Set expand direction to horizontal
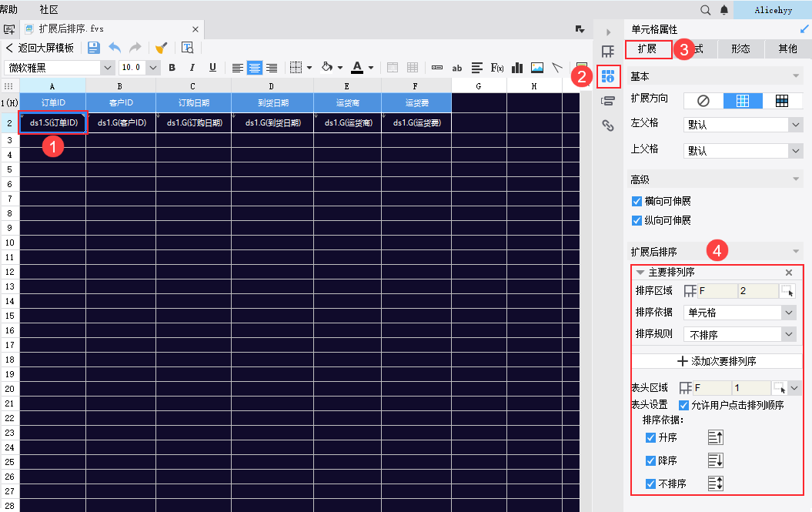This screenshot has height=512, width=812. pos(782,101)
